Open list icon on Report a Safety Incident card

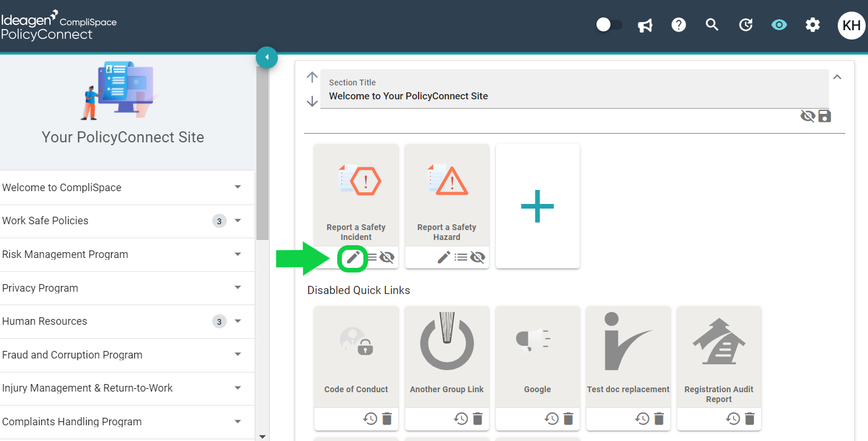372,257
